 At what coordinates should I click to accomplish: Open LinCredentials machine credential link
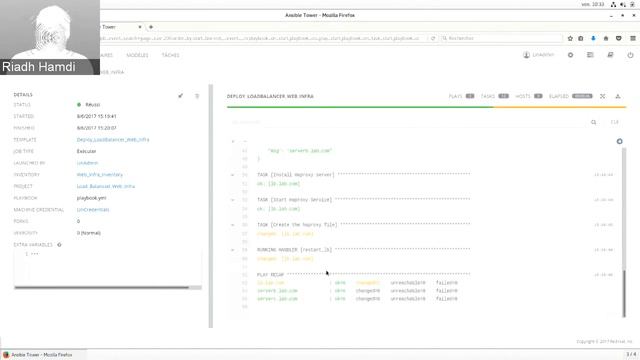click(x=93, y=209)
